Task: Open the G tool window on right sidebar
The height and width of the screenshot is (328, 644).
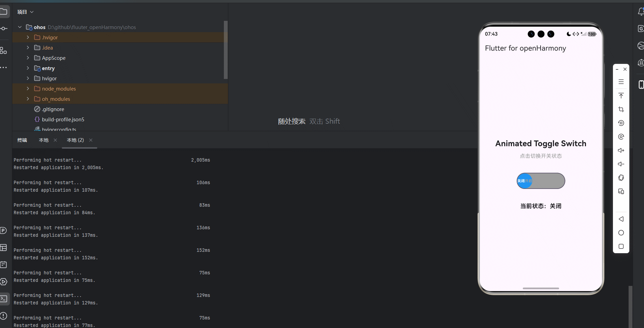Action: point(641,29)
